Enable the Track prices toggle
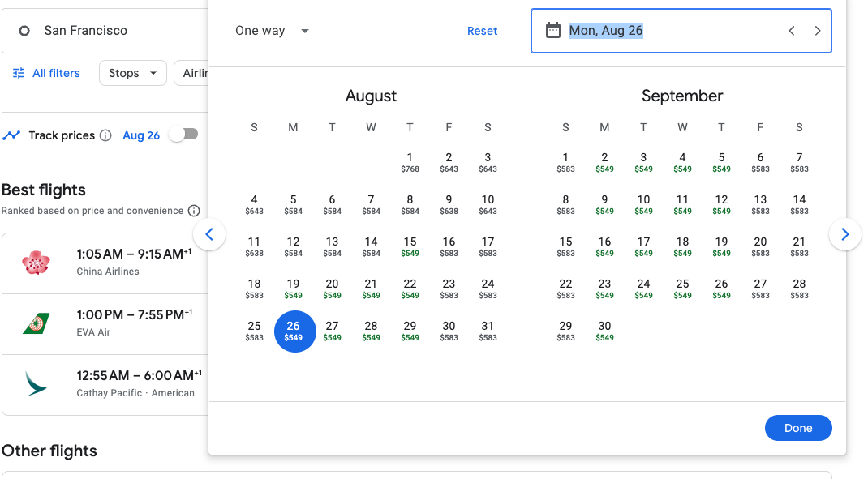This screenshot has height=479, width=868. click(x=183, y=135)
